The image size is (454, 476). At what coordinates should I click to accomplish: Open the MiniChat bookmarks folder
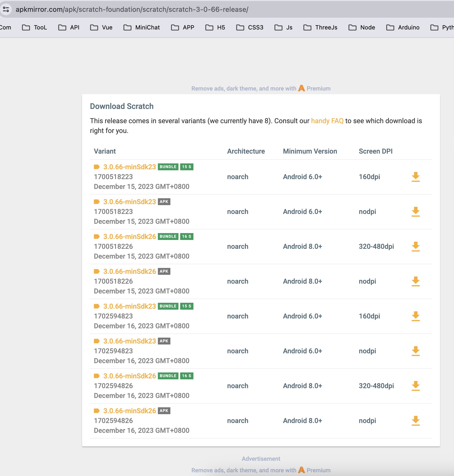point(142,27)
